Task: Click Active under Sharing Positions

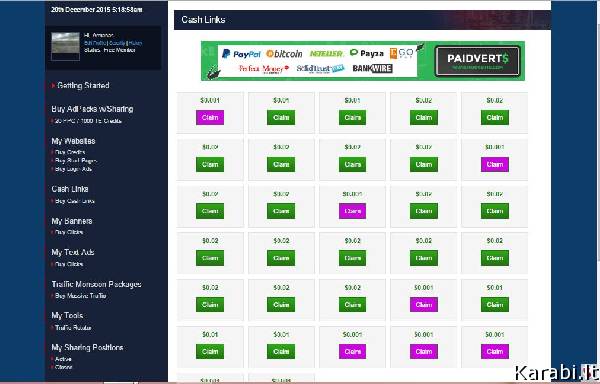Action: pyautogui.click(x=63, y=359)
